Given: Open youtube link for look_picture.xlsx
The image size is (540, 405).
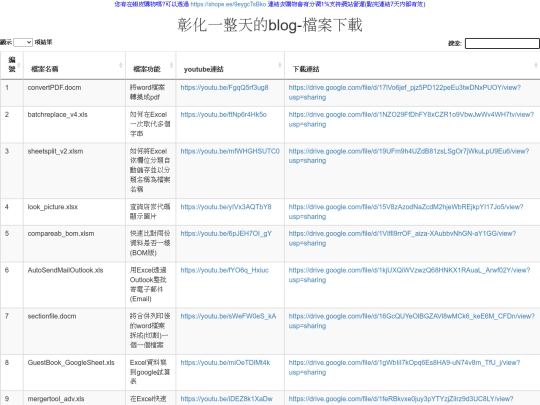Looking at the screenshot, I should (x=226, y=207).
